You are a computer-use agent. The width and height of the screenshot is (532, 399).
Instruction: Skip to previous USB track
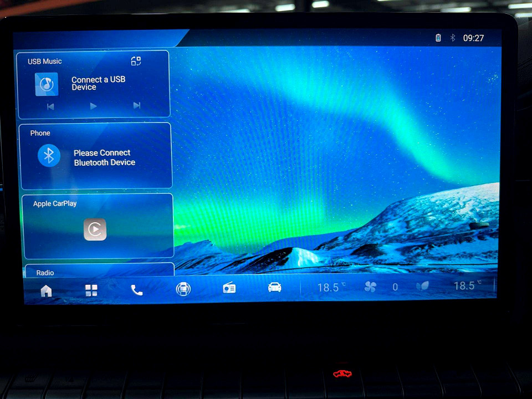(50, 107)
